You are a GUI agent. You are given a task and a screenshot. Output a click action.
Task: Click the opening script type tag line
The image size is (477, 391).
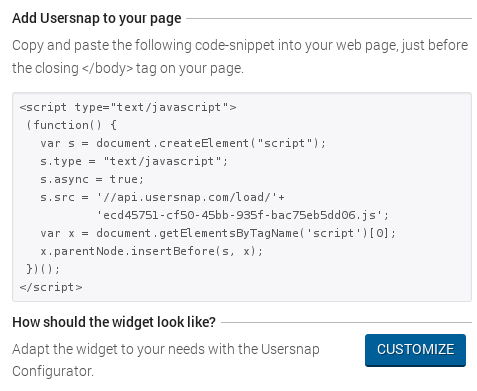(x=128, y=107)
